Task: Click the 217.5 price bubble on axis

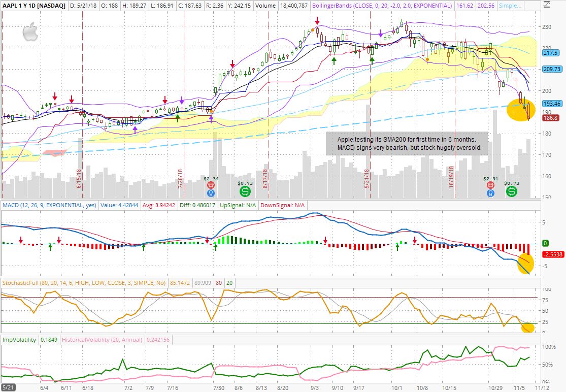Action: coord(550,53)
